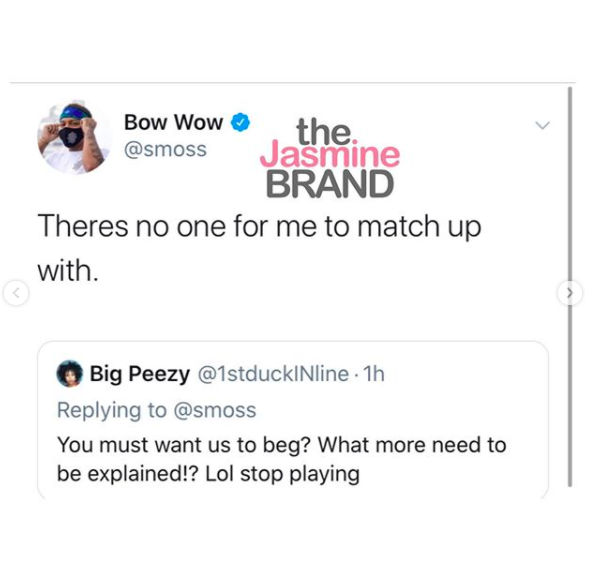589x585 pixels.
Task: Click Big Peezy's small avatar
Action: point(69,373)
